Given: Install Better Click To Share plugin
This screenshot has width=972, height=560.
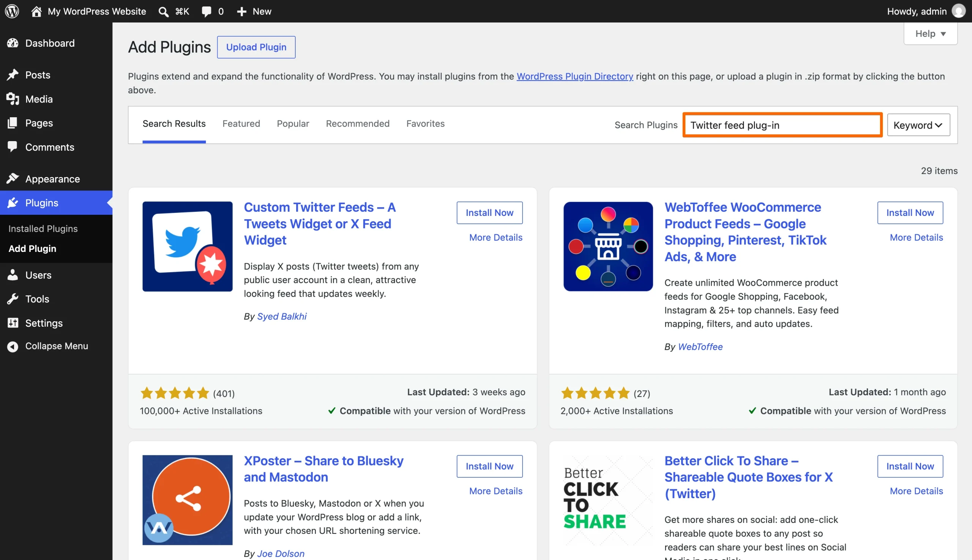Looking at the screenshot, I should click(910, 466).
